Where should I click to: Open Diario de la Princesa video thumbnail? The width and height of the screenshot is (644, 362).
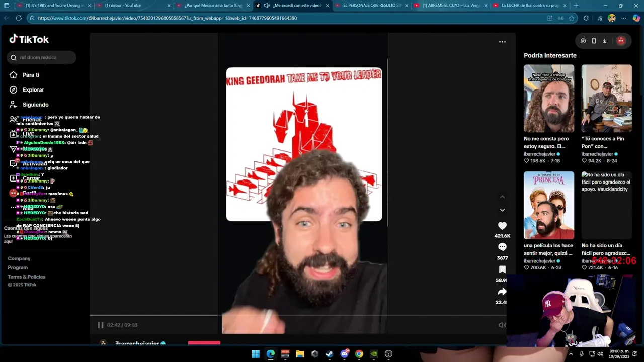(548, 205)
